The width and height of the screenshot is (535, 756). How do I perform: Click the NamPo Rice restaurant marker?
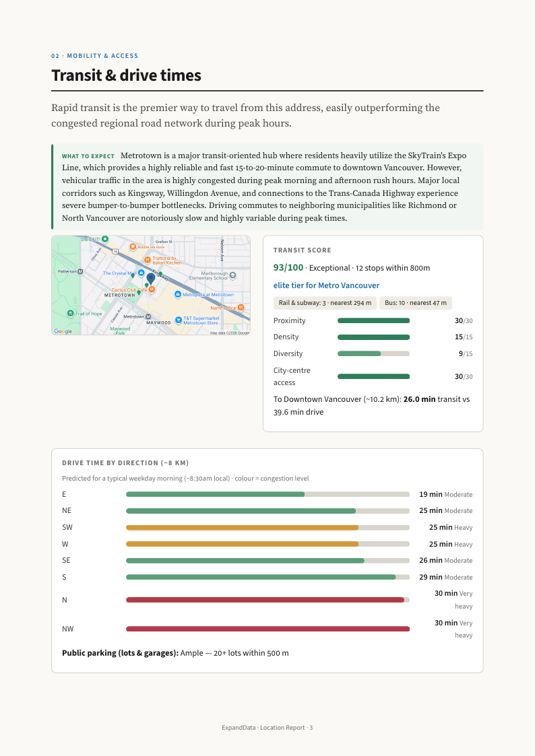241,308
